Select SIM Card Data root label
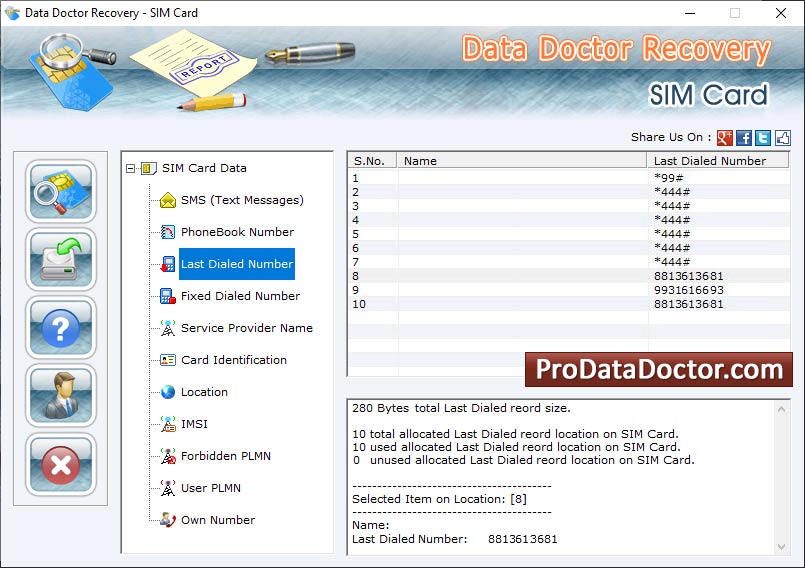The height and width of the screenshot is (568, 805). pyautogui.click(x=204, y=168)
